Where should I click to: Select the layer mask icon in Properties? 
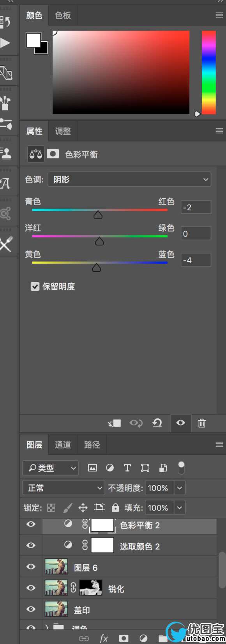[53, 154]
